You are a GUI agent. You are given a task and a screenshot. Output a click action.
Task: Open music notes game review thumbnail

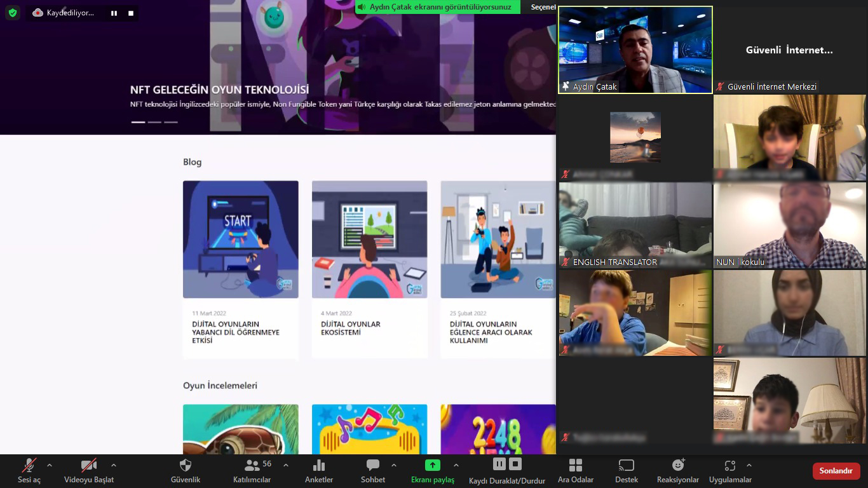tap(370, 430)
